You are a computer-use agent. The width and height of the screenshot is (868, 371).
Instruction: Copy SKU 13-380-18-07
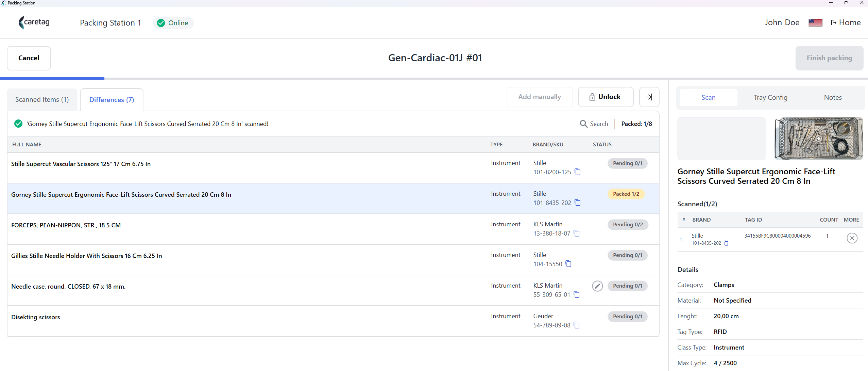[577, 233]
